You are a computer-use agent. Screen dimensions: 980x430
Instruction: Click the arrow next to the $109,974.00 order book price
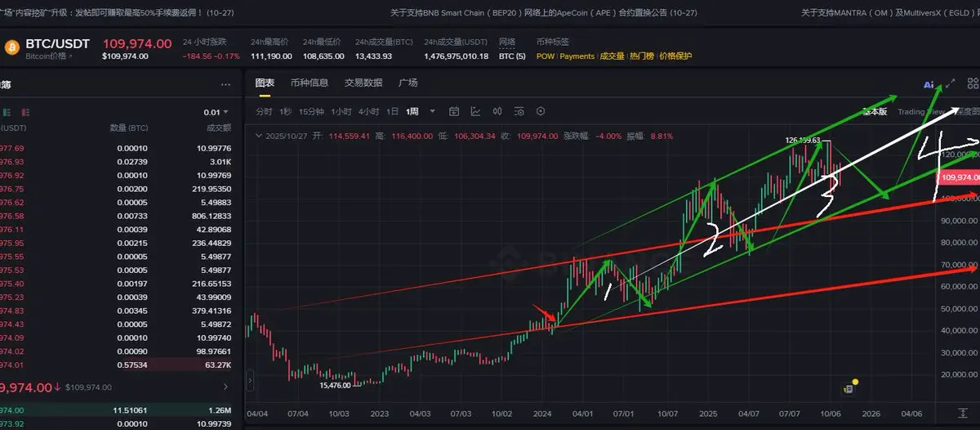(x=225, y=387)
